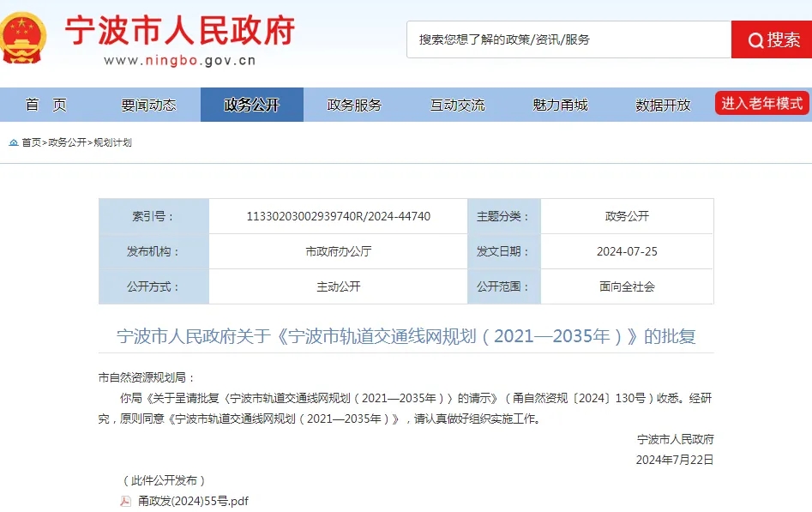Click the 首页 breadcrumb link
The width and height of the screenshot is (812, 512).
31,142
